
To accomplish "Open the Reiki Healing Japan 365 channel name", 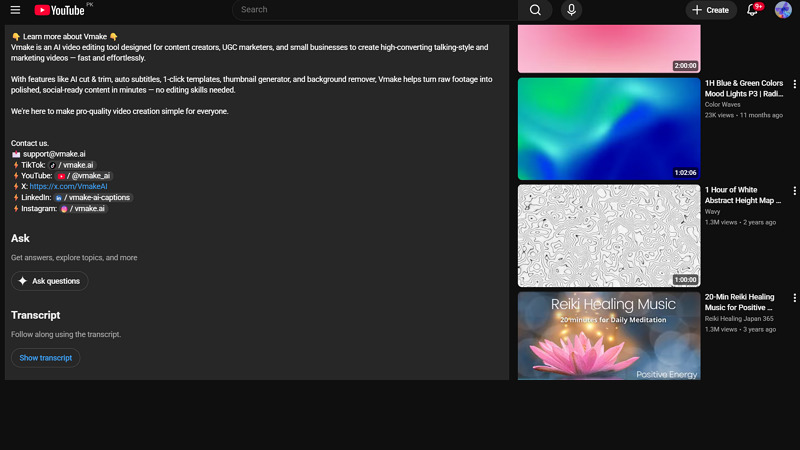I will pos(739,319).
